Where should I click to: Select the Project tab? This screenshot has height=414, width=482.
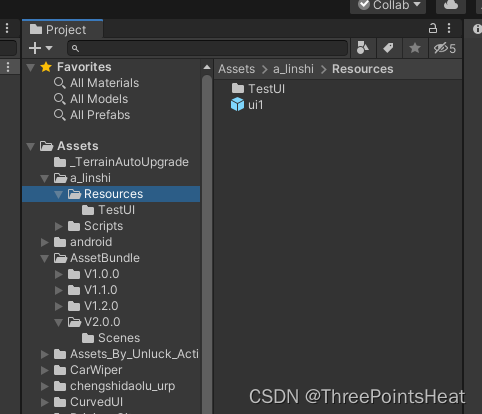point(63,30)
